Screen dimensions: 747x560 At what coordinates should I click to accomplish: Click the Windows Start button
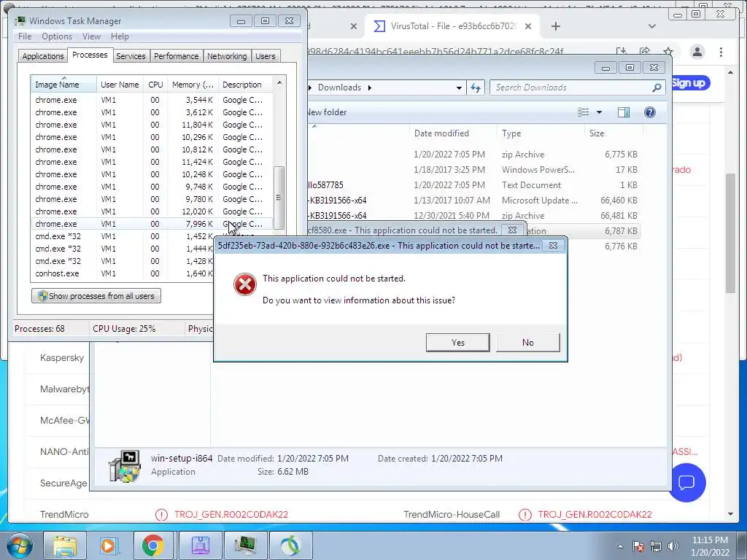(x=19, y=545)
